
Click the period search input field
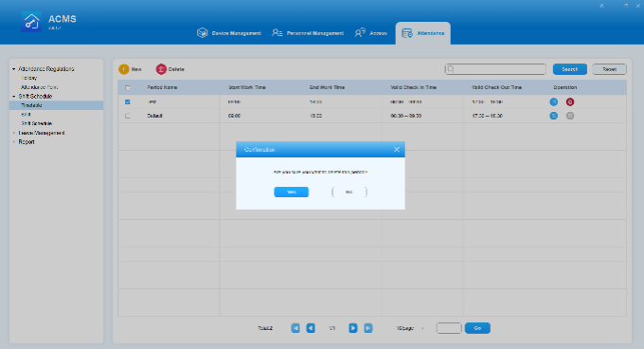click(495, 69)
